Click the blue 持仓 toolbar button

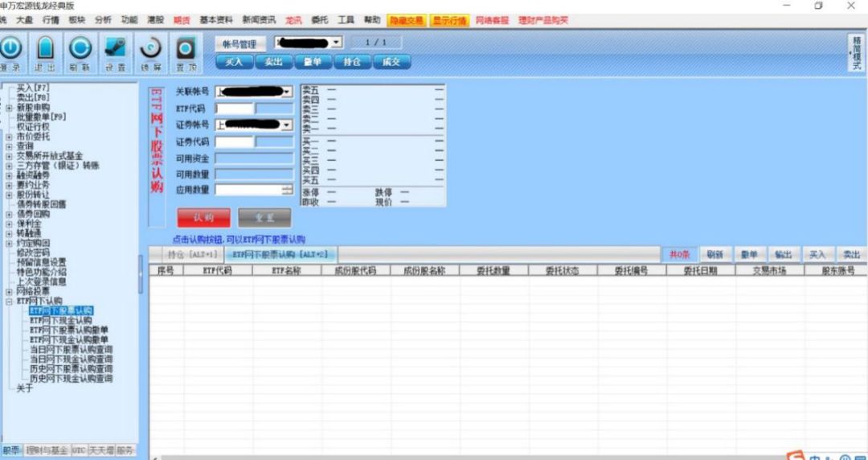pyautogui.click(x=352, y=62)
